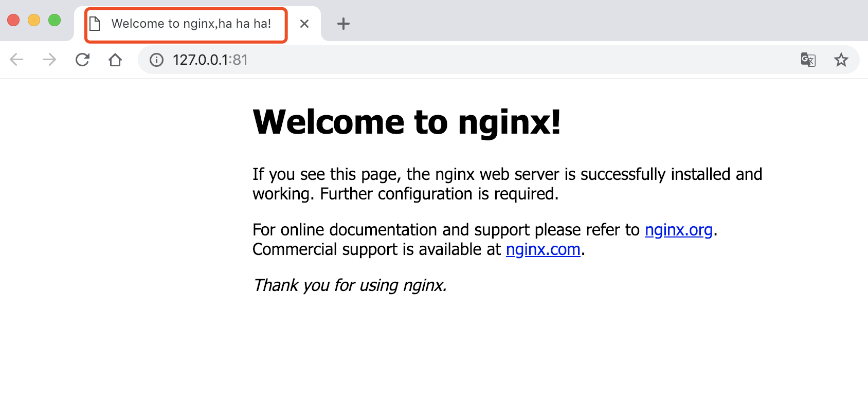Reload the current page
The height and width of the screenshot is (402, 868).
(x=82, y=60)
